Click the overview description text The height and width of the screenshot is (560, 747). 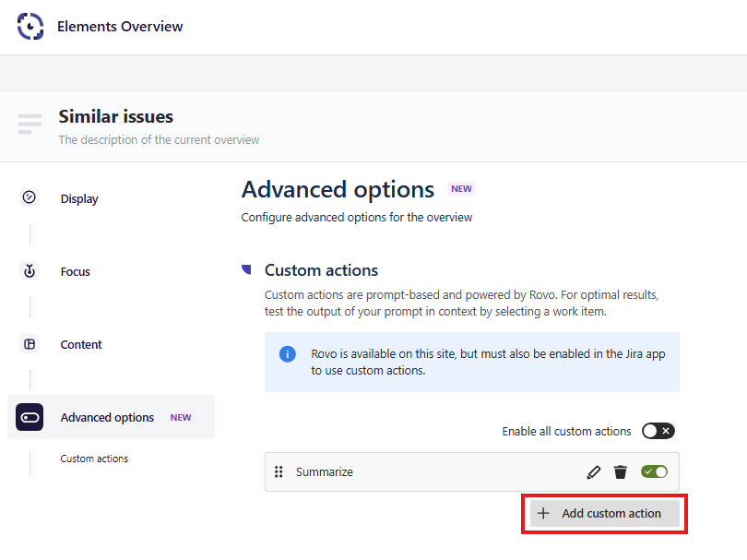click(159, 140)
